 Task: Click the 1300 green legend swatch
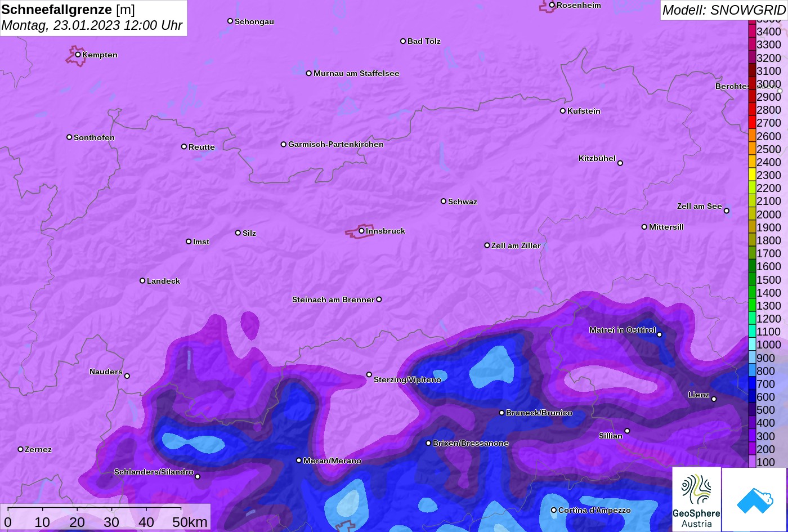pyautogui.click(x=752, y=306)
